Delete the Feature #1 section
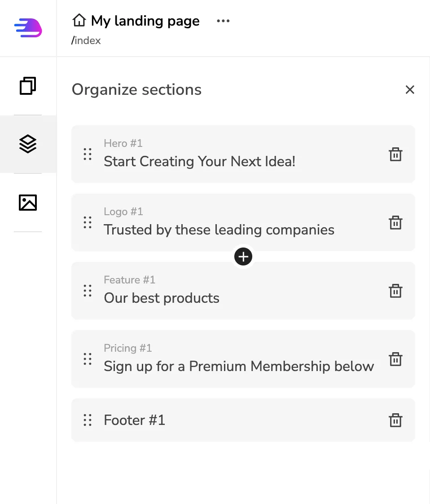This screenshot has height=504, width=430. pyautogui.click(x=395, y=291)
